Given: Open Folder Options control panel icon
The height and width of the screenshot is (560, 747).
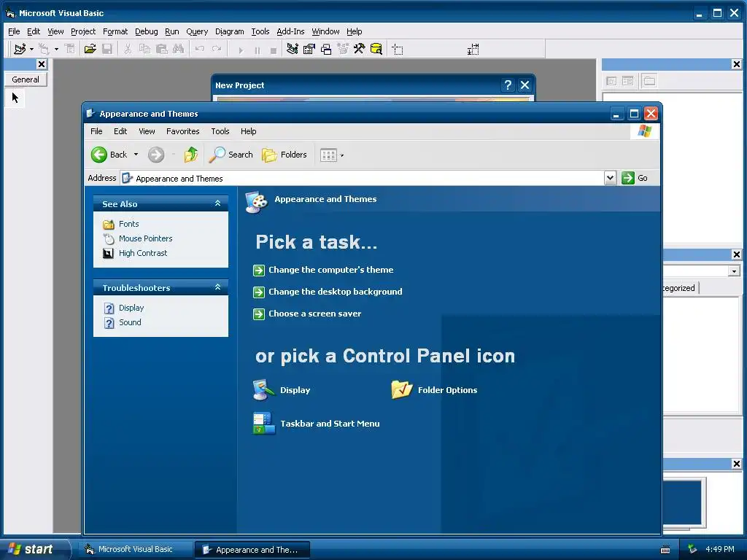Looking at the screenshot, I should pos(434,390).
